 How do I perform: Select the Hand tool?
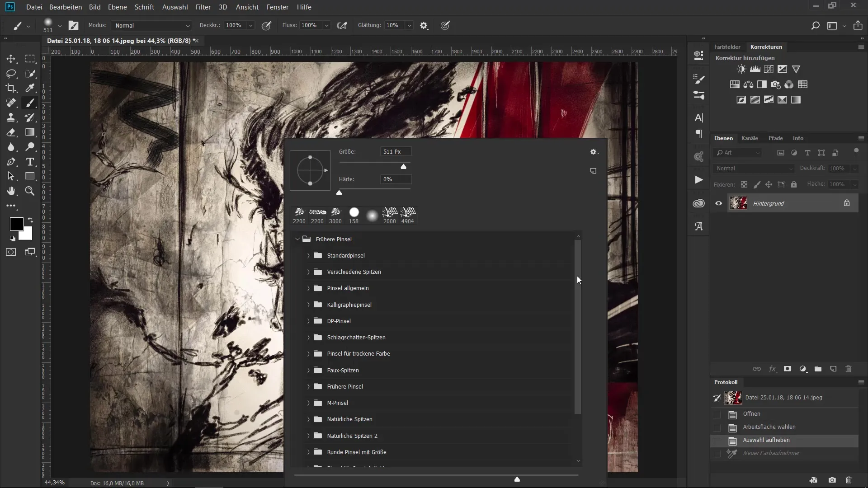[11, 191]
